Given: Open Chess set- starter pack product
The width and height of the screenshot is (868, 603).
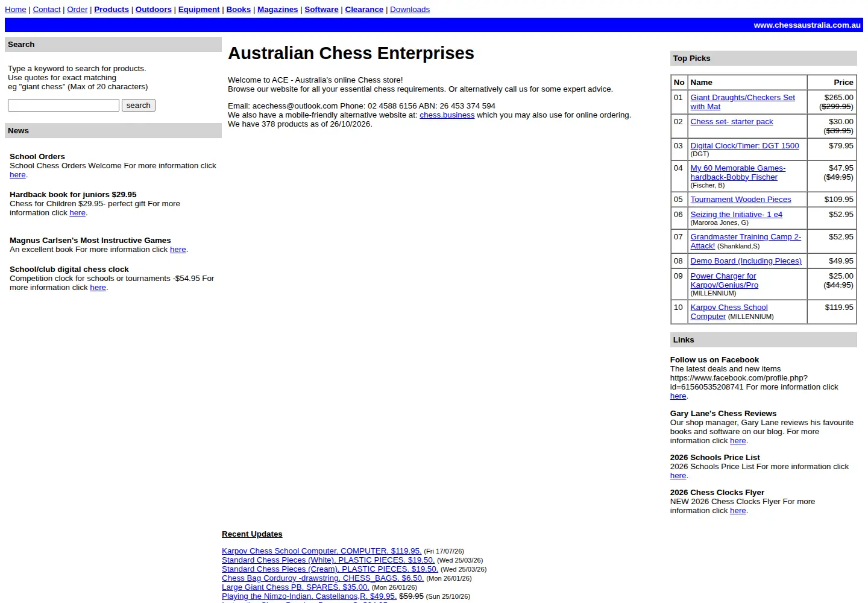Looking at the screenshot, I should pyautogui.click(x=732, y=122).
